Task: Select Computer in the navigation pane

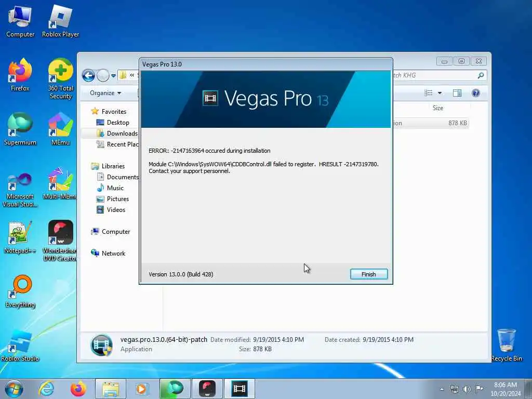Action: [x=111, y=231]
